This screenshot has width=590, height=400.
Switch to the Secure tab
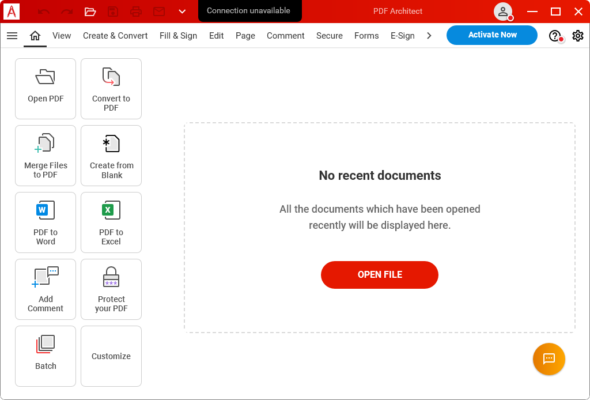pos(329,36)
